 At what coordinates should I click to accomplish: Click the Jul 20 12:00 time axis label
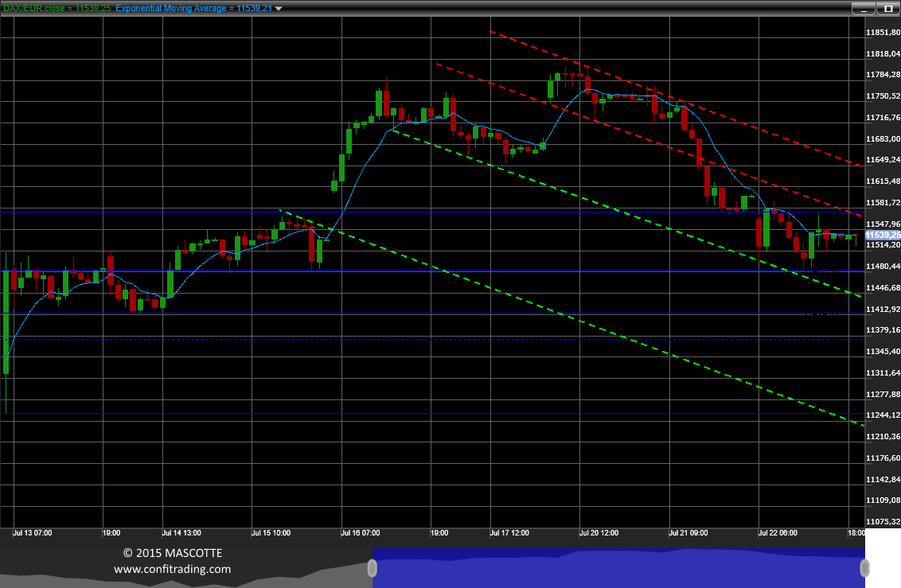599,533
